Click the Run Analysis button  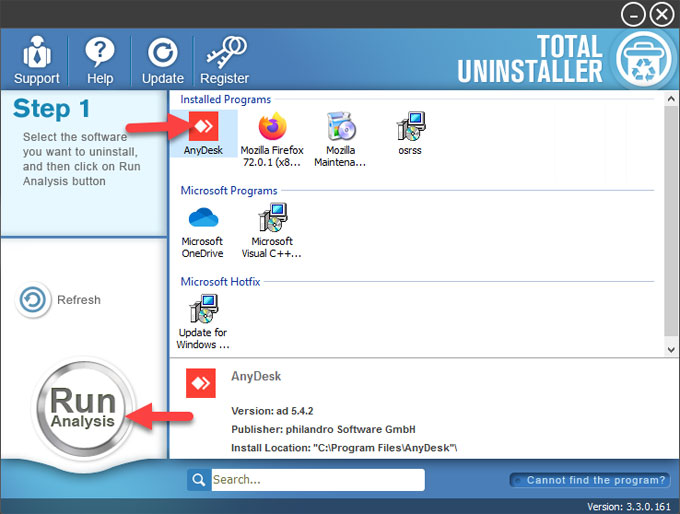(x=83, y=408)
